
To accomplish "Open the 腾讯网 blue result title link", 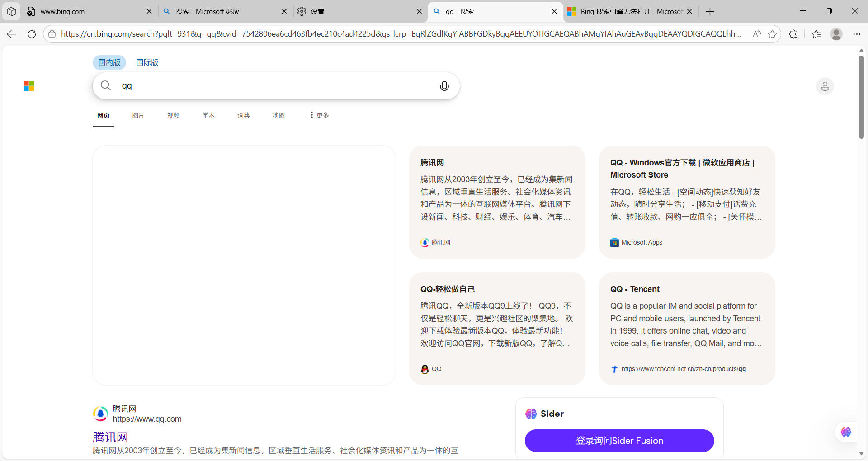I will pos(110,437).
